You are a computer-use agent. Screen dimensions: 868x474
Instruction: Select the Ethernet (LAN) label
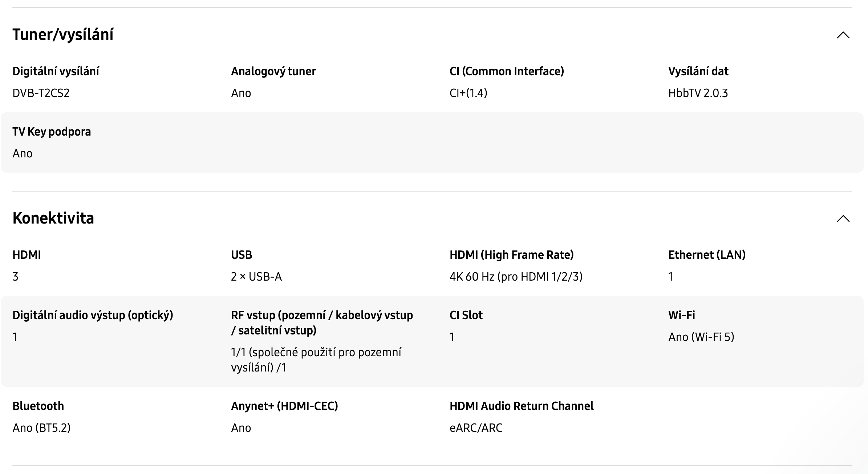(707, 255)
